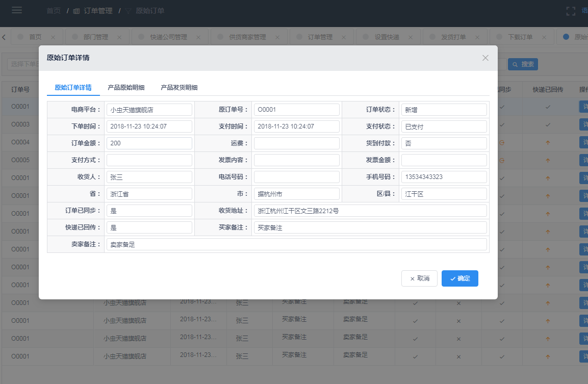Click the 原订单号 input field

pyautogui.click(x=297, y=110)
